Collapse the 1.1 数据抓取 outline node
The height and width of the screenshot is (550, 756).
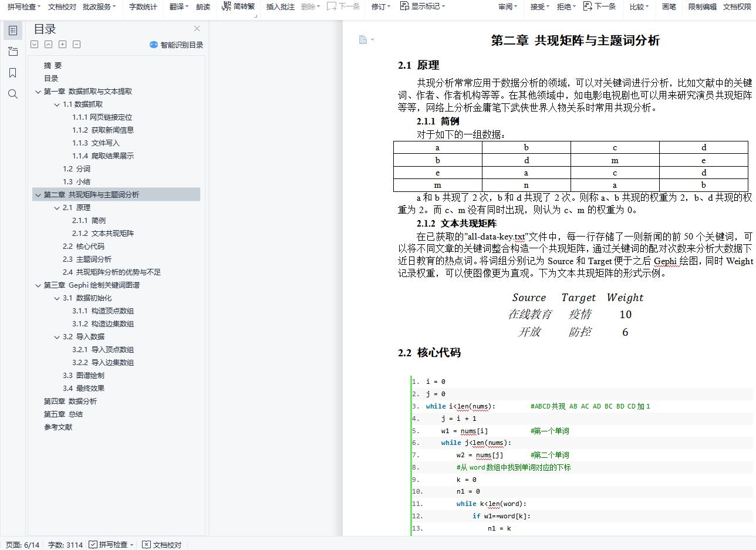click(57, 104)
